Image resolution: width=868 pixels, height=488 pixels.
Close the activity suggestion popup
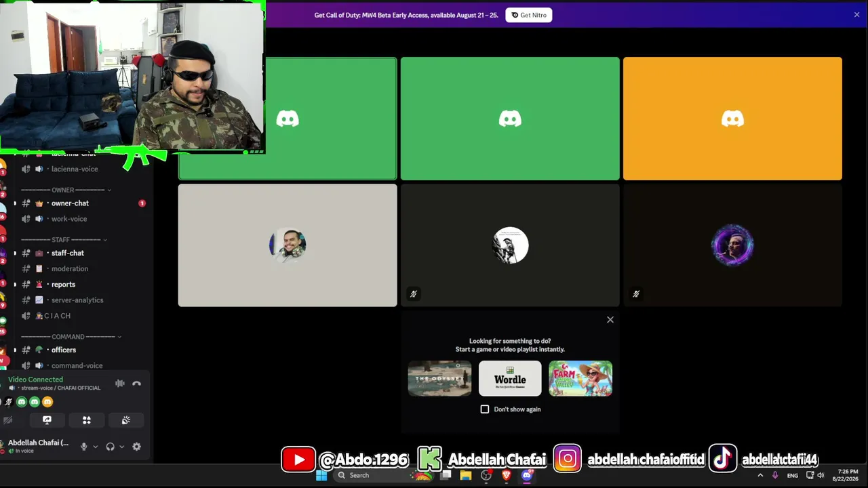(x=610, y=320)
